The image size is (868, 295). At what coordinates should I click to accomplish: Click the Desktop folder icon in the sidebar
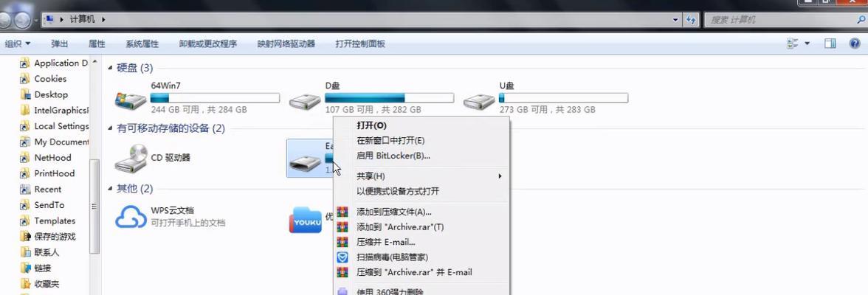[x=25, y=94]
